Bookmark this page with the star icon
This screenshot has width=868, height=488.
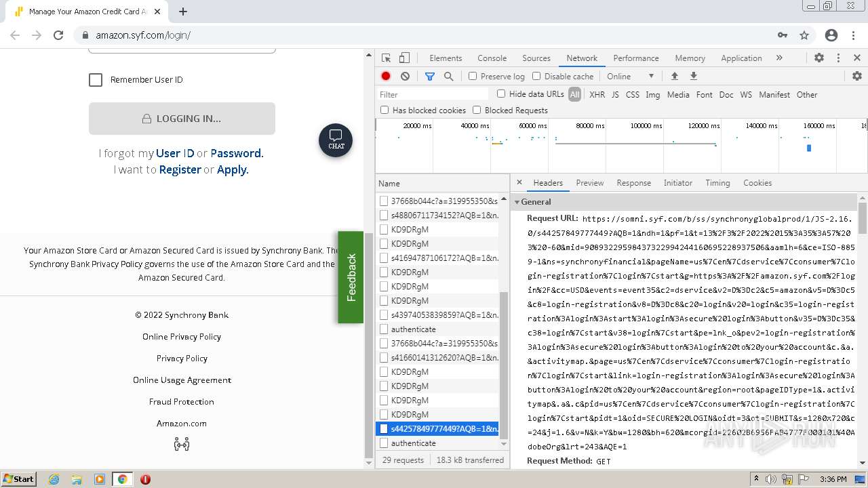pyautogui.click(x=804, y=35)
